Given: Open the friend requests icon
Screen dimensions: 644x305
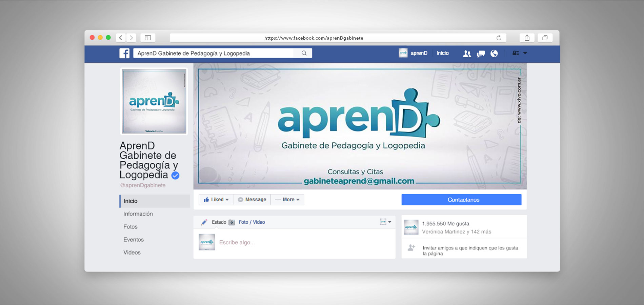Looking at the screenshot, I should [x=467, y=53].
